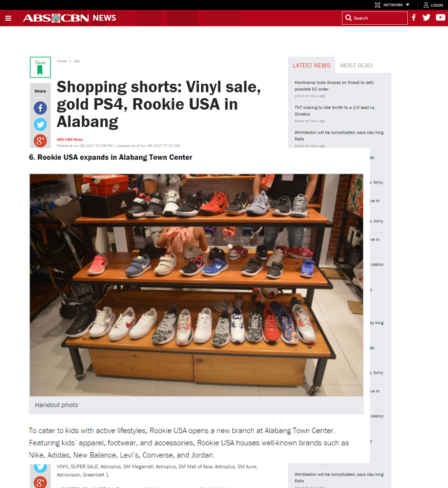The image size is (448, 488).
Task: Switch to the Most Read tab
Action: click(356, 66)
